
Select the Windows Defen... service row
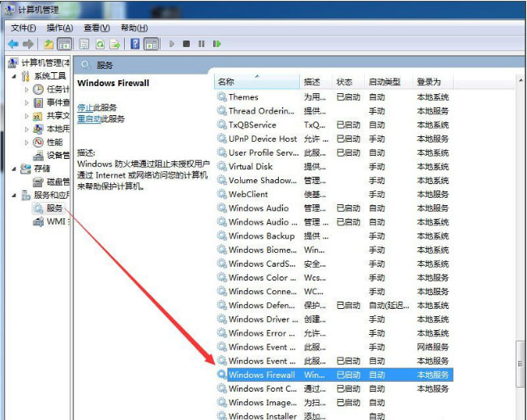[x=334, y=305]
